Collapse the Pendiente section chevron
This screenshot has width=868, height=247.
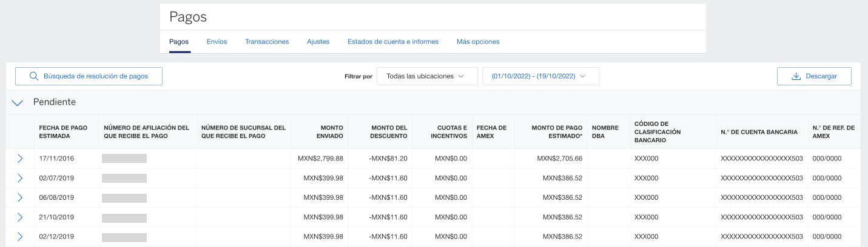click(x=18, y=103)
